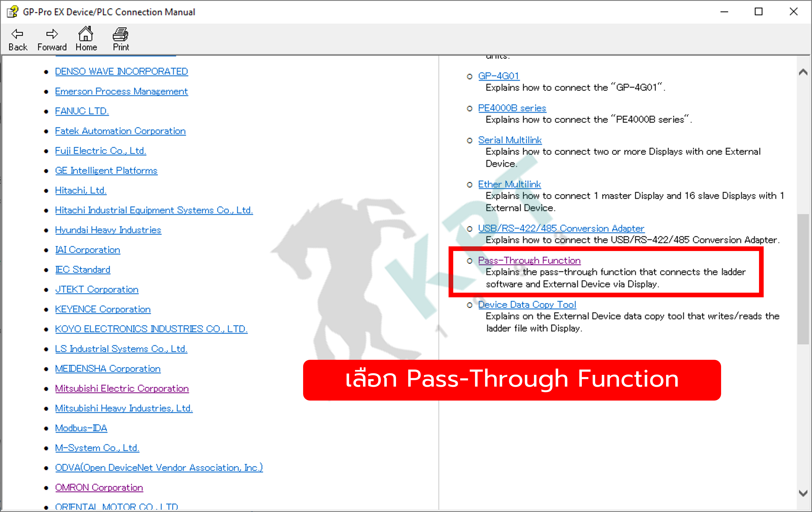Open Hitachi Industrial Equipment Systems link
812x512 pixels.
154,210
